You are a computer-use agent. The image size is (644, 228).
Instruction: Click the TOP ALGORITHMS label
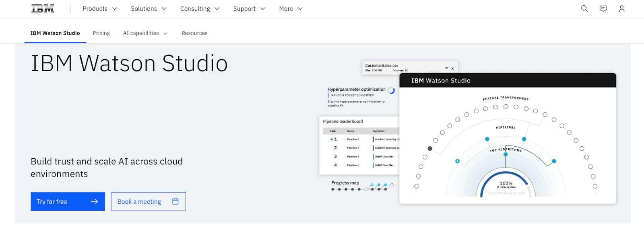pos(506,150)
